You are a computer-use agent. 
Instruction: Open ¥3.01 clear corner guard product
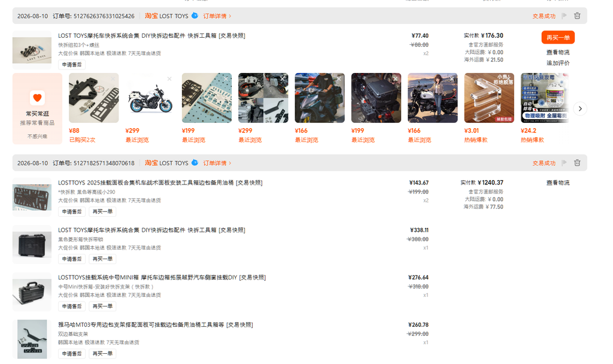tap(489, 98)
